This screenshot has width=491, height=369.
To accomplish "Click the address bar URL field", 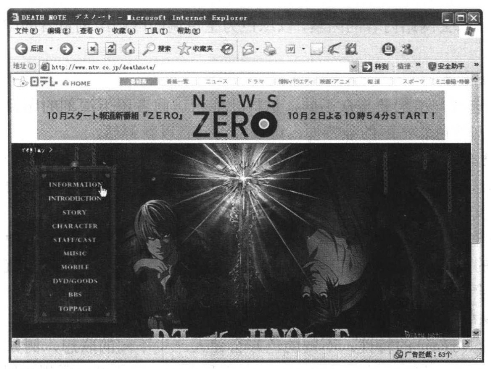I will click(195, 67).
